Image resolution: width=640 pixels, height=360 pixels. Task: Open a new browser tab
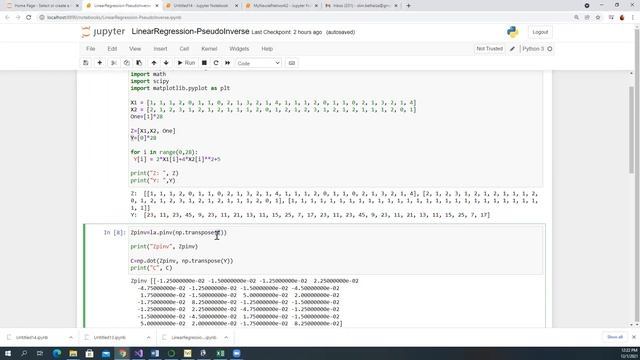pyautogui.click(x=408, y=6)
